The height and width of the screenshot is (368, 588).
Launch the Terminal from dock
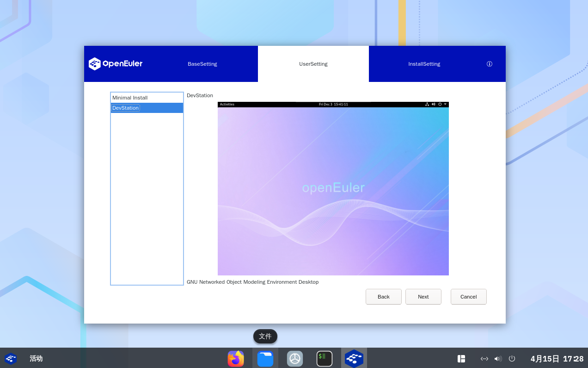[325, 359]
